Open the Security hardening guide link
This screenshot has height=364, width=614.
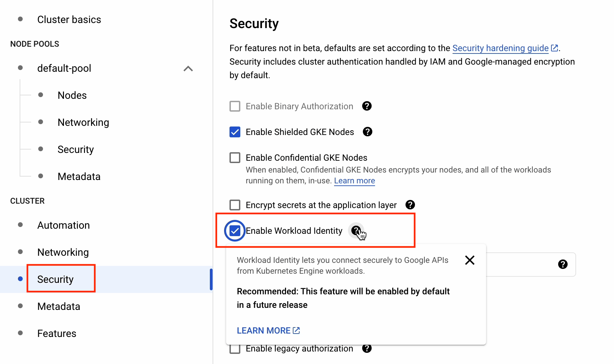click(500, 48)
